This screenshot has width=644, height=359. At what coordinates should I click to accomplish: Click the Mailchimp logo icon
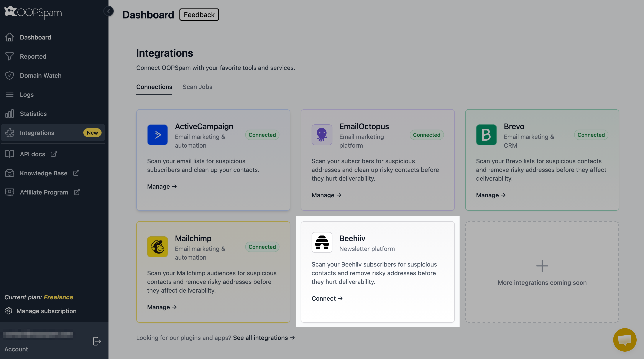click(158, 247)
